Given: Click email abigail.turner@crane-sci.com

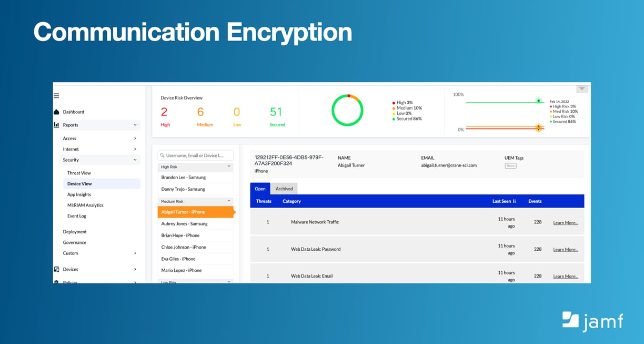Looking at the screenshot, I should pyautogui.click(x=449, y=165).
